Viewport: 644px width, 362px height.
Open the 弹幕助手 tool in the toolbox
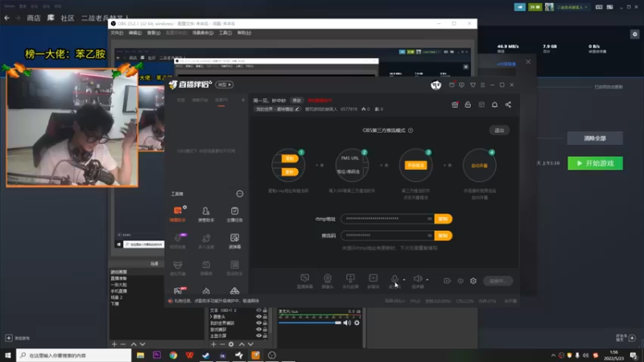(178, 213)
